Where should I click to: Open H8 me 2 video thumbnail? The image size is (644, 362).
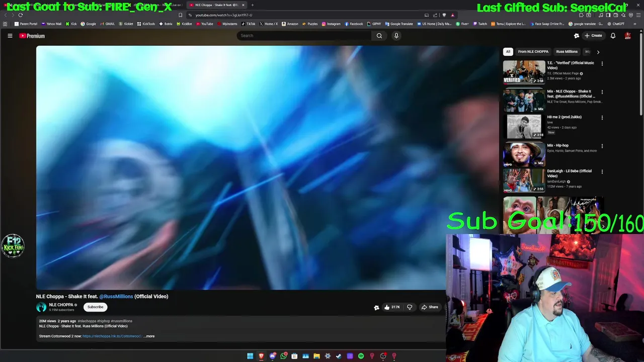click(524, 126)
